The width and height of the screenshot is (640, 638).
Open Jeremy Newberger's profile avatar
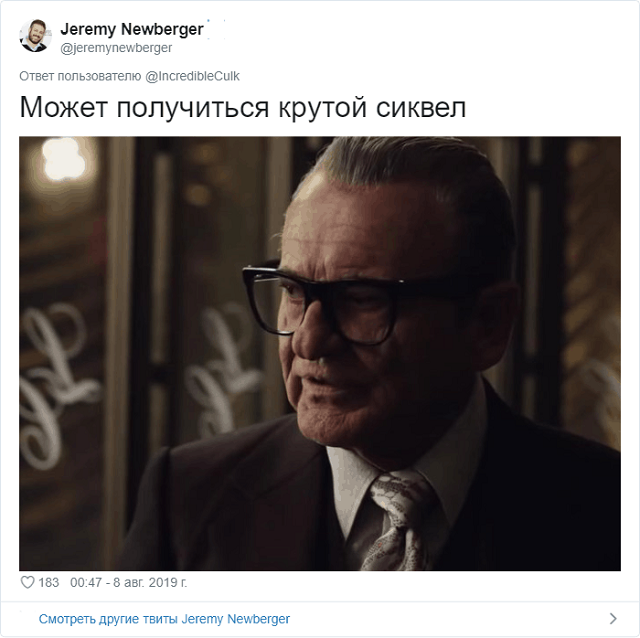point(36,36)
